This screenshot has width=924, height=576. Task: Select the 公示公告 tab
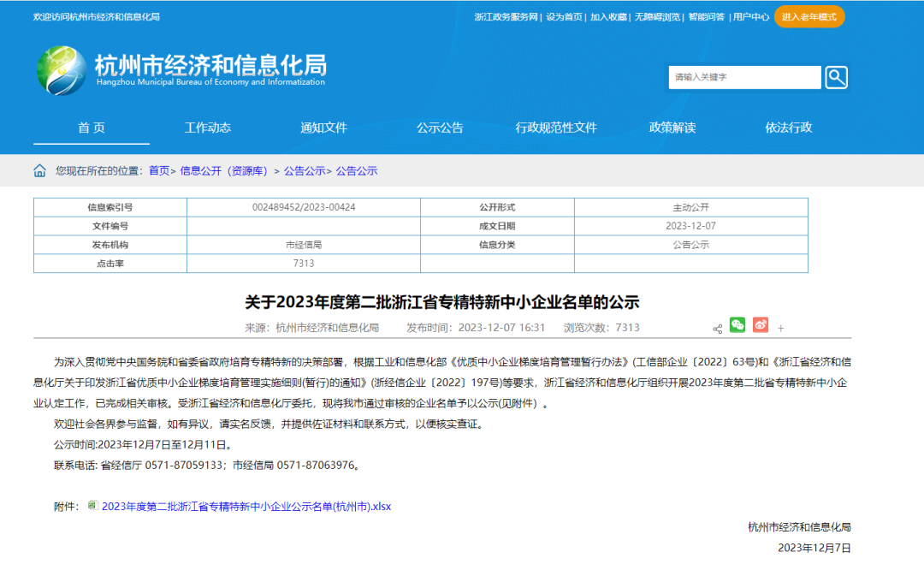point(440,128)
